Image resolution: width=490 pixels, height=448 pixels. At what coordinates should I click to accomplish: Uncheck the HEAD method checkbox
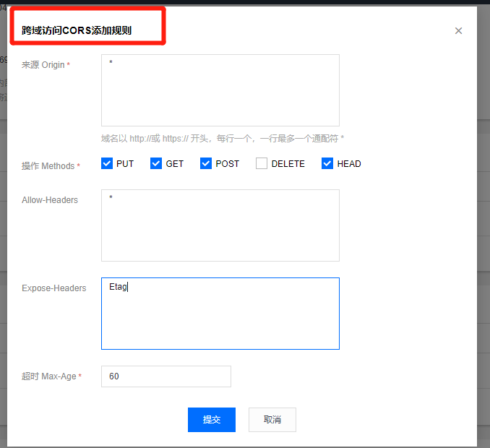click(x=327, y=163)
